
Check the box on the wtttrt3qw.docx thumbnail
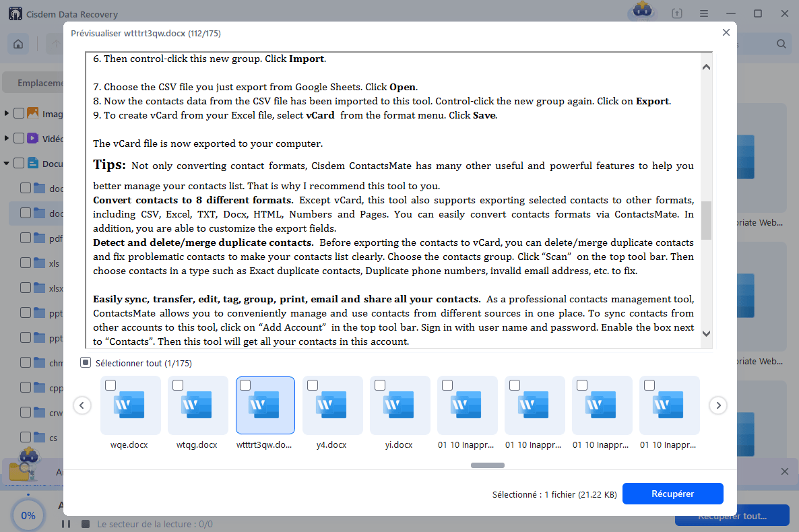(245, 385)
